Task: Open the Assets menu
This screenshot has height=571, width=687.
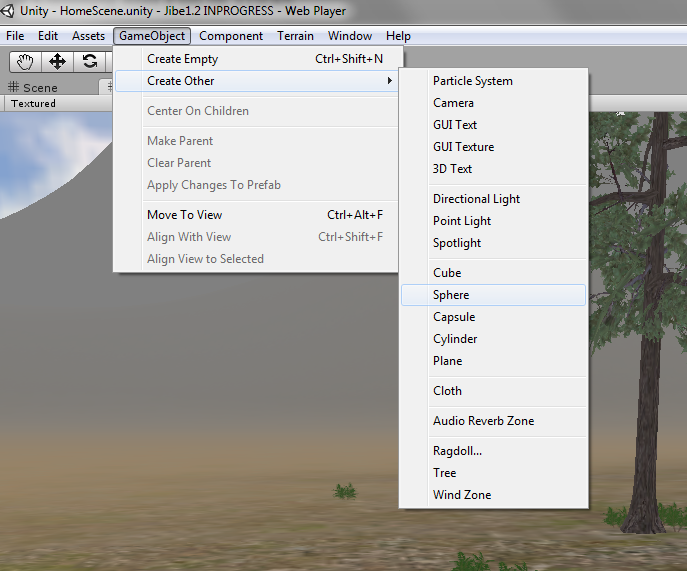Action: 88,36
